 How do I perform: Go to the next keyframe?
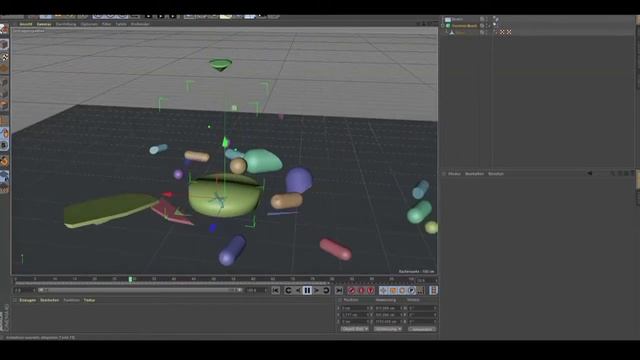326,290
